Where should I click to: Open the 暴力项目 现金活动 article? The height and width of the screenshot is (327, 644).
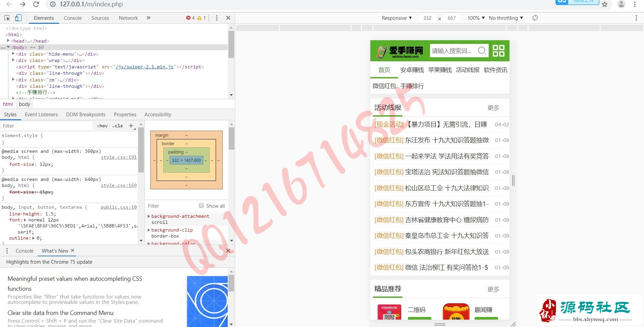coord(431,125)
